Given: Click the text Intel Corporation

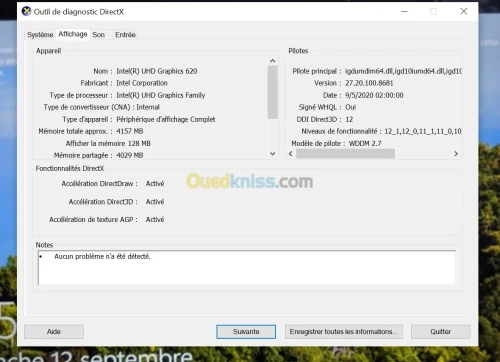Looking at the screenshot, I should (x=142, y=83).
